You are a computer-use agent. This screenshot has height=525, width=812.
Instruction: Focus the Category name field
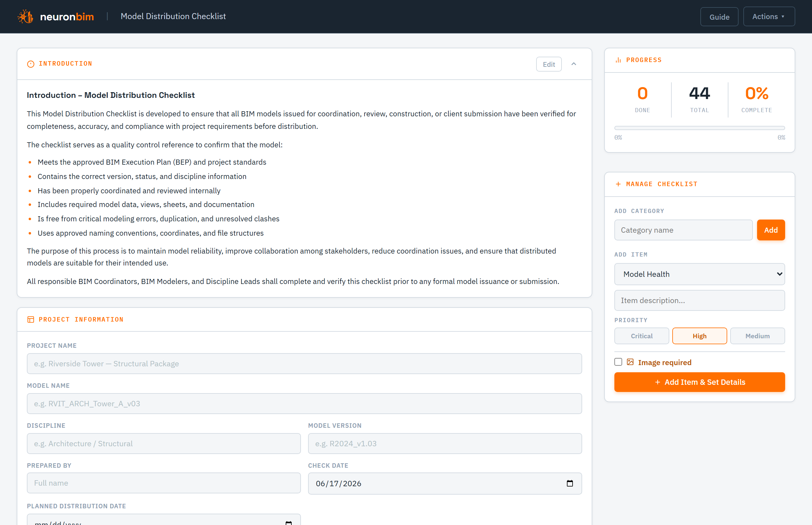pyautogui.click(x=683, y=230)
